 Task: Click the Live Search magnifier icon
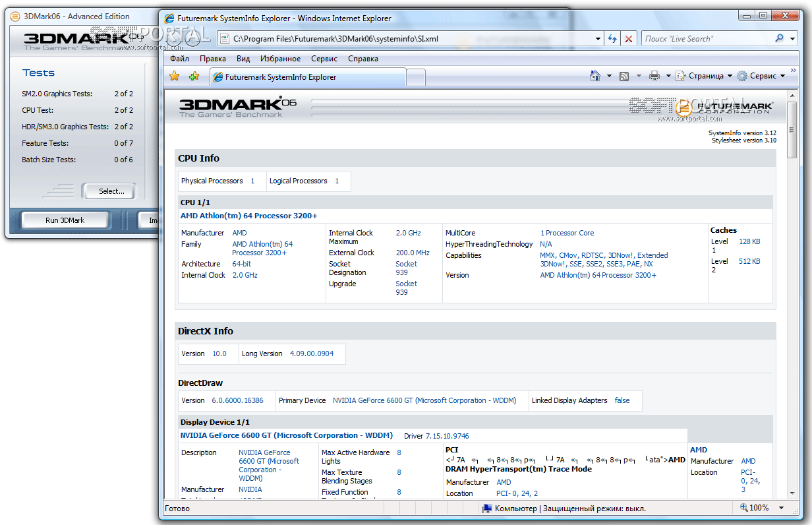pyautogui.click(x=780, y=38)
